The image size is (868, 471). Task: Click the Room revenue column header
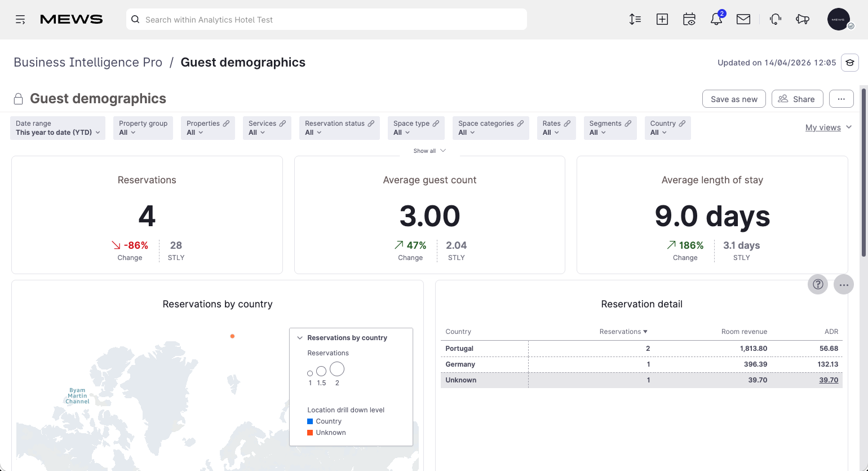click(x=744, y=332)
